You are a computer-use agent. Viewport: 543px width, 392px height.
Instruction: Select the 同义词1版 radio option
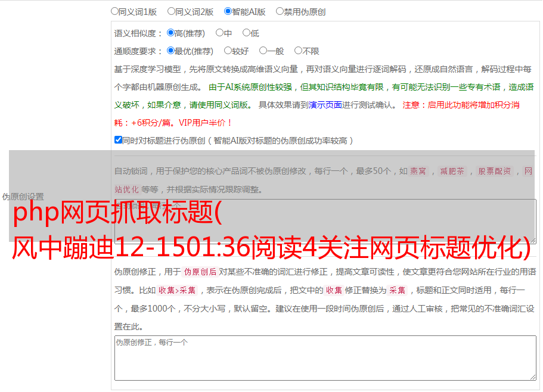(x=114, y=11)
